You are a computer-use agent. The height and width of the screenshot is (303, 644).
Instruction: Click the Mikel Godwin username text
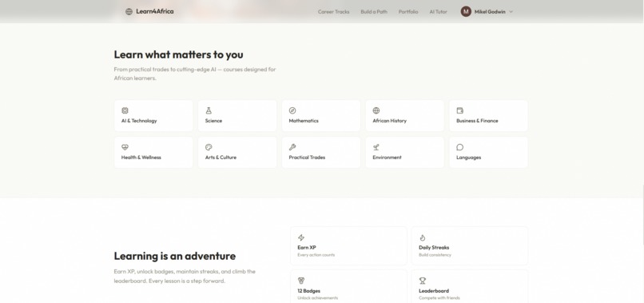(x=490, y=11)
